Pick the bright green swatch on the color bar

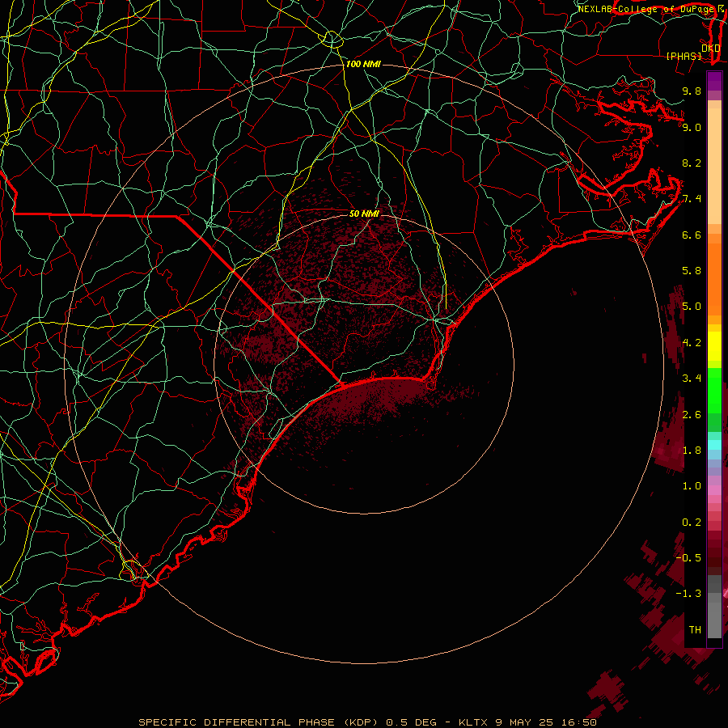(x=714, y=391)
